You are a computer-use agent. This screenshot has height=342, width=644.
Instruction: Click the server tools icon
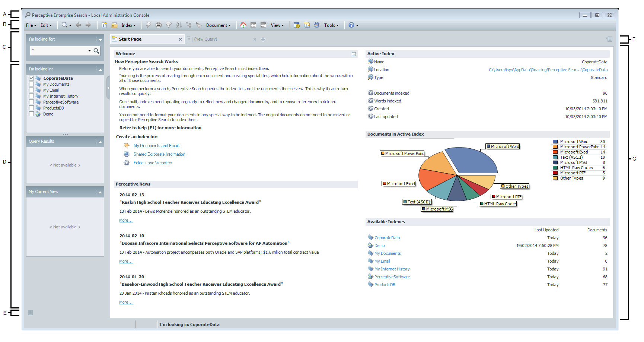pyautogui.click(x=317, y=25)
